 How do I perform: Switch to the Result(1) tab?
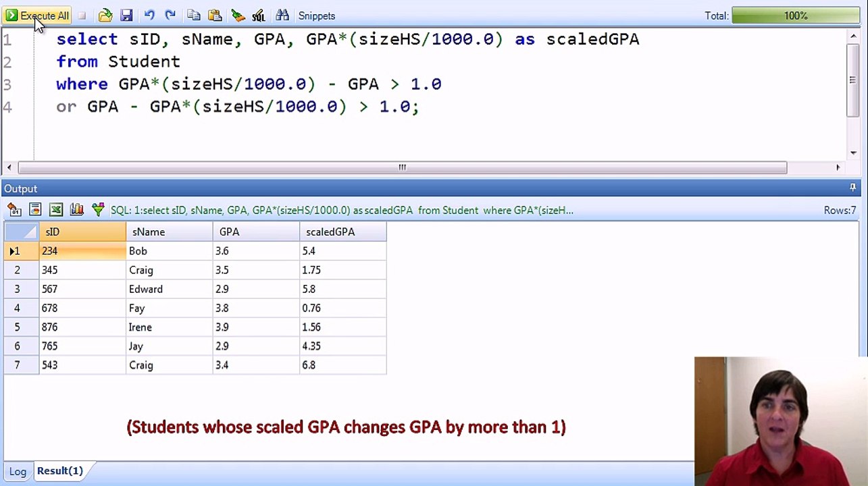[60, 470]
